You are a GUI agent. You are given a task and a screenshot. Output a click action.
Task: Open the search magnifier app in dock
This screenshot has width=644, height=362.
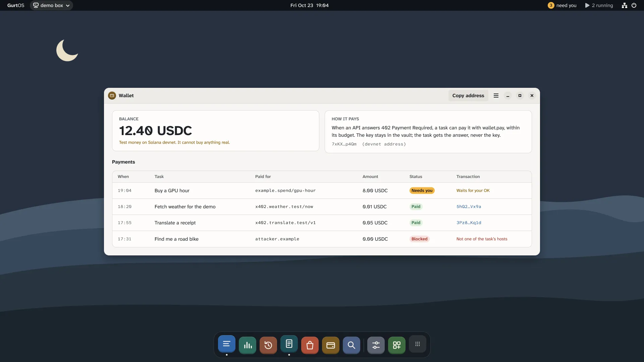[352, 345]
